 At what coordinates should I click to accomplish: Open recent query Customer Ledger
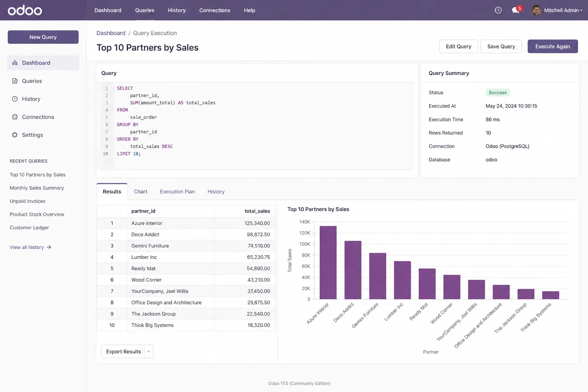click(29, 227)
